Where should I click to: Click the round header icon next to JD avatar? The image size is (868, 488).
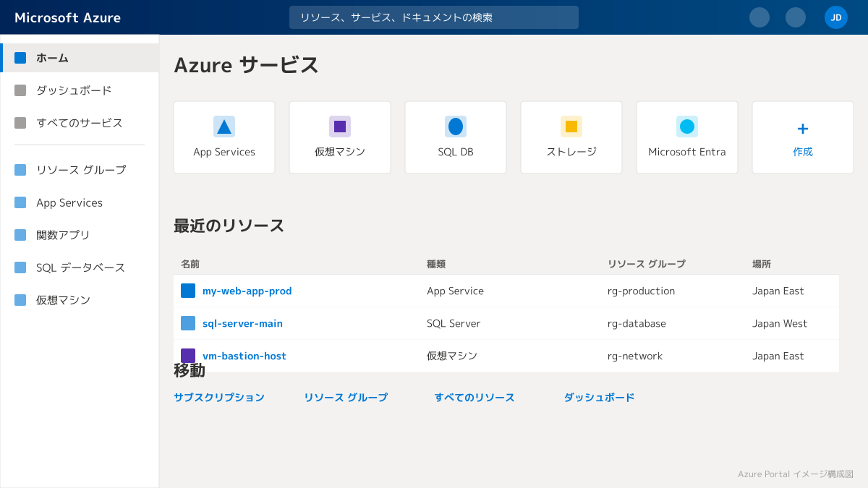click(796, 17)
